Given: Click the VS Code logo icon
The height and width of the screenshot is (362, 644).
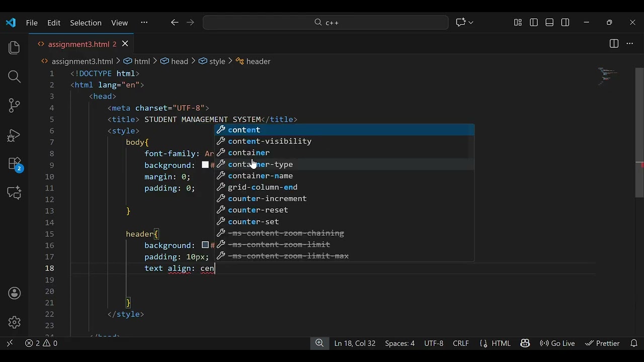Looking at the screenshot, I should click(x=11, y=23).
